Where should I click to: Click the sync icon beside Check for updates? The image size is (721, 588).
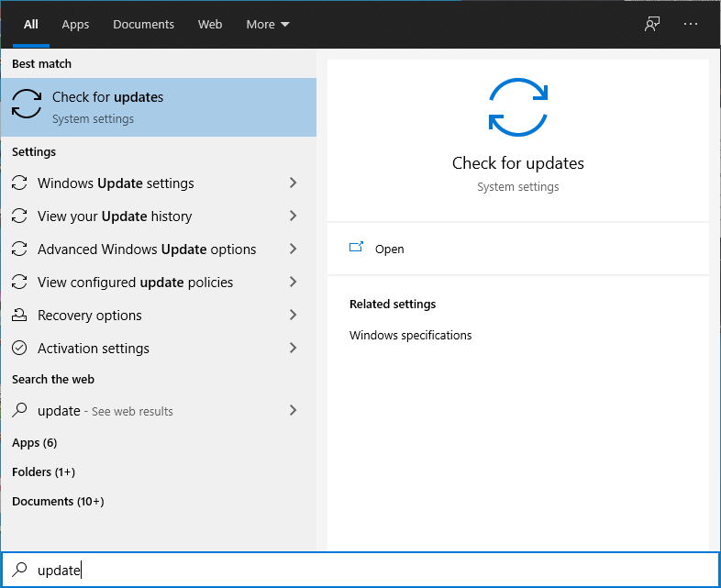click(x=27, y=104)
